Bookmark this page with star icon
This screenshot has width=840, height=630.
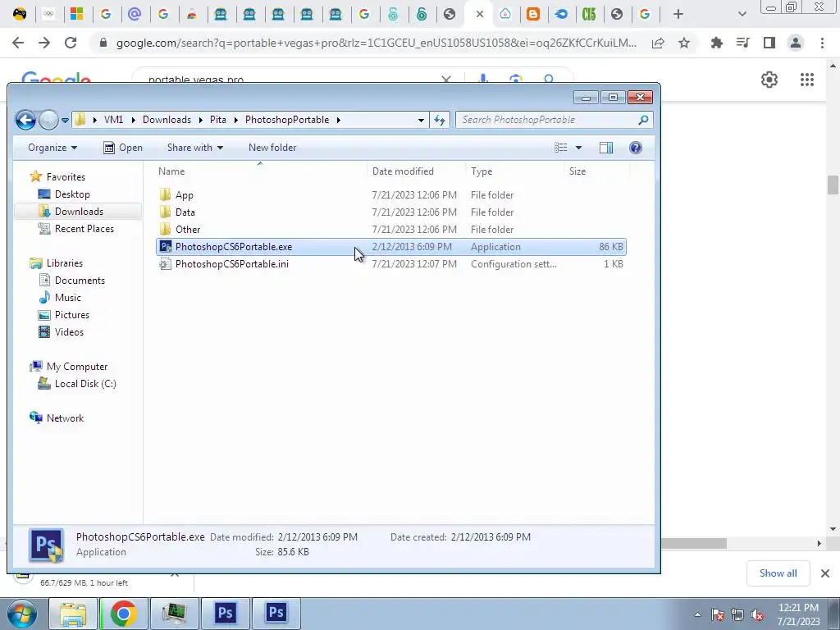684,43
